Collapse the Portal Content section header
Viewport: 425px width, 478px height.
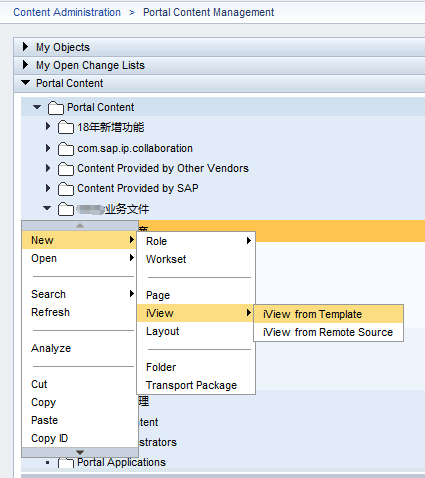[25, 82]
